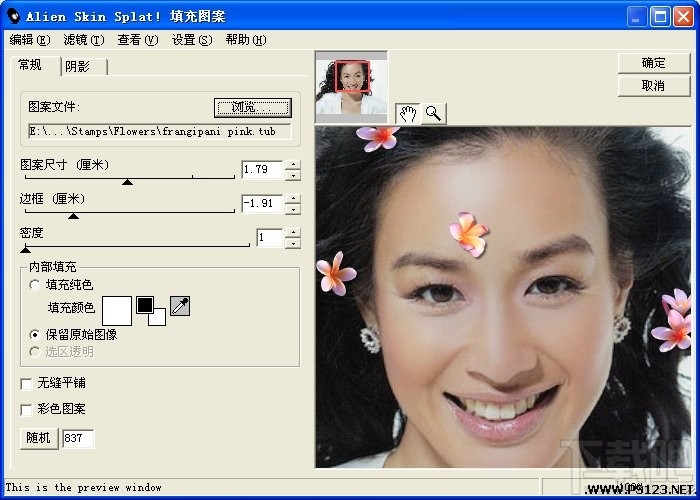Decrease 图案尺寸 with the down arrow
Screen dimensions: 700x500
click(x=293, y=175)
